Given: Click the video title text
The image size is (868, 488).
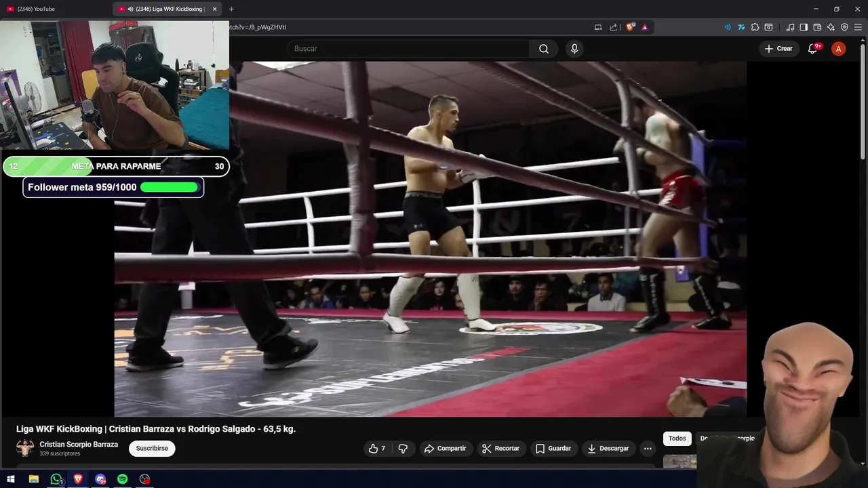Looking at the screenshot, I should click(x=156, y=429).
